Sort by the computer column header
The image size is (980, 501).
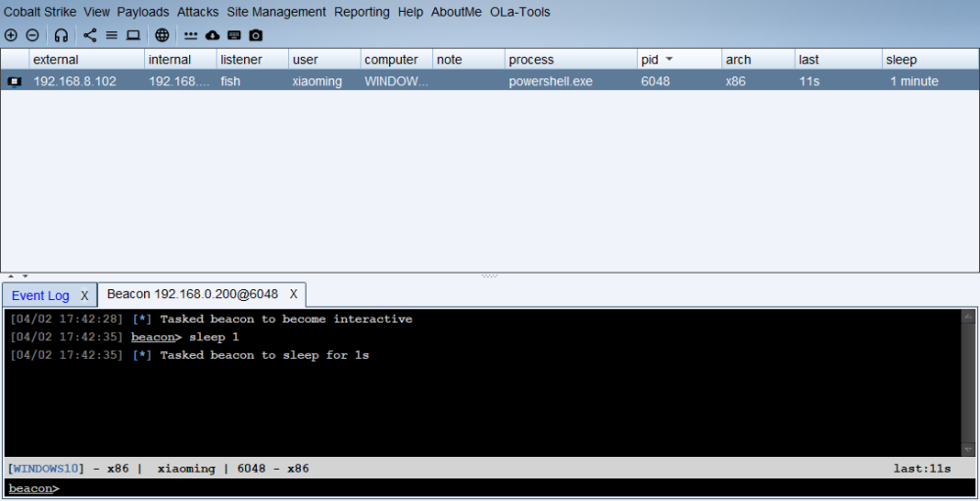point(396,60)
